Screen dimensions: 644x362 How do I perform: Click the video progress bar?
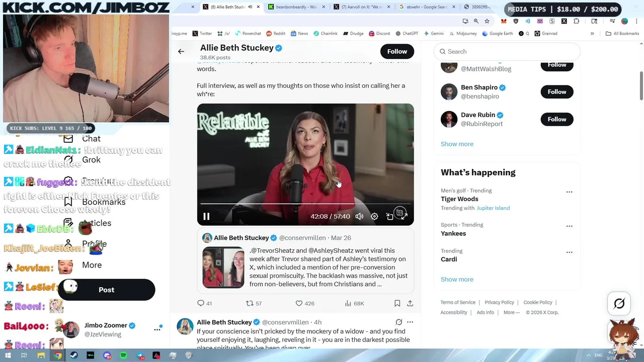click(x=305, y=204)
